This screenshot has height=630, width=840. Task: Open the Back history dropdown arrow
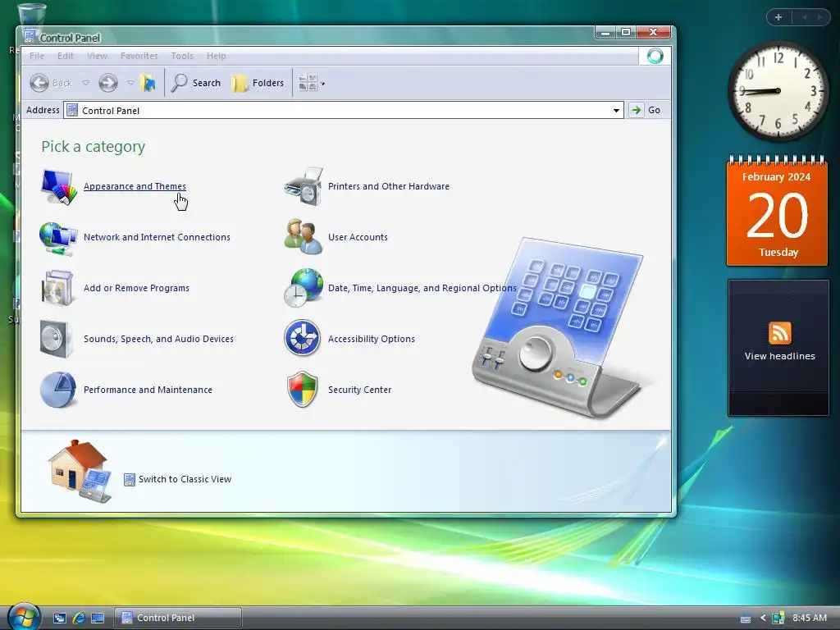pyautogui.click(x=85, y=83)
